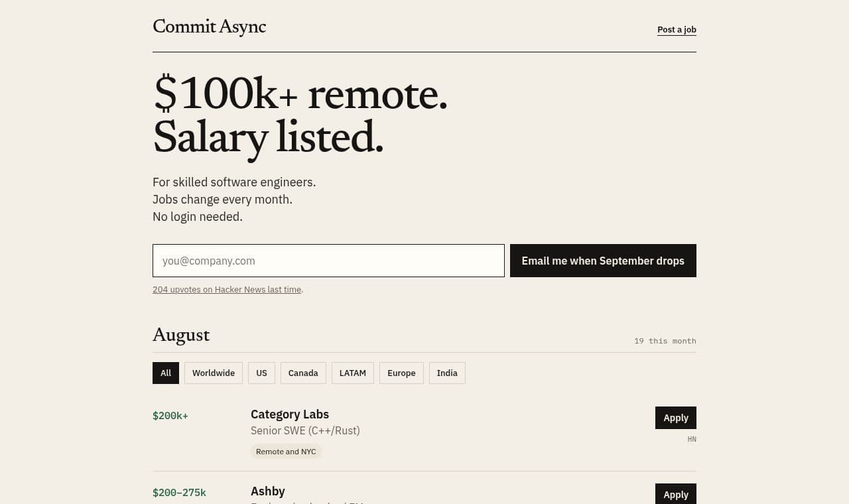Filter jobs by Worldwide
849x504 pixels.
214,373
